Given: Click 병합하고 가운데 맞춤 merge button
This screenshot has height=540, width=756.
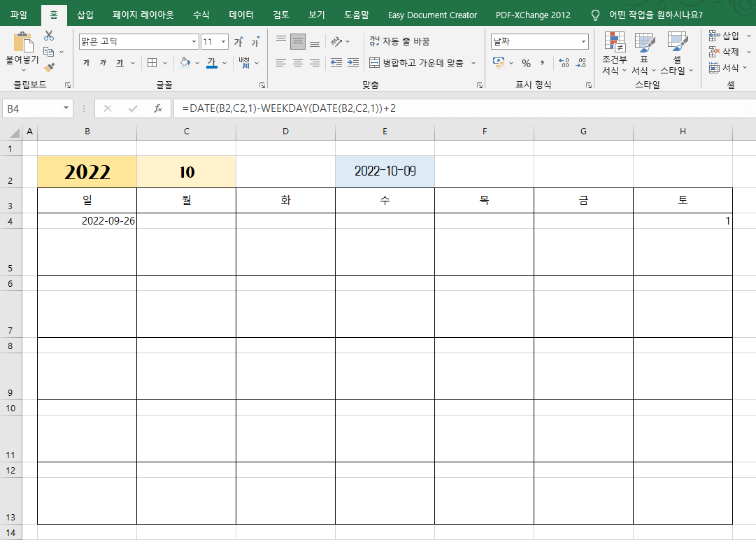Looking at the screenshot, I should pos(416,63).
